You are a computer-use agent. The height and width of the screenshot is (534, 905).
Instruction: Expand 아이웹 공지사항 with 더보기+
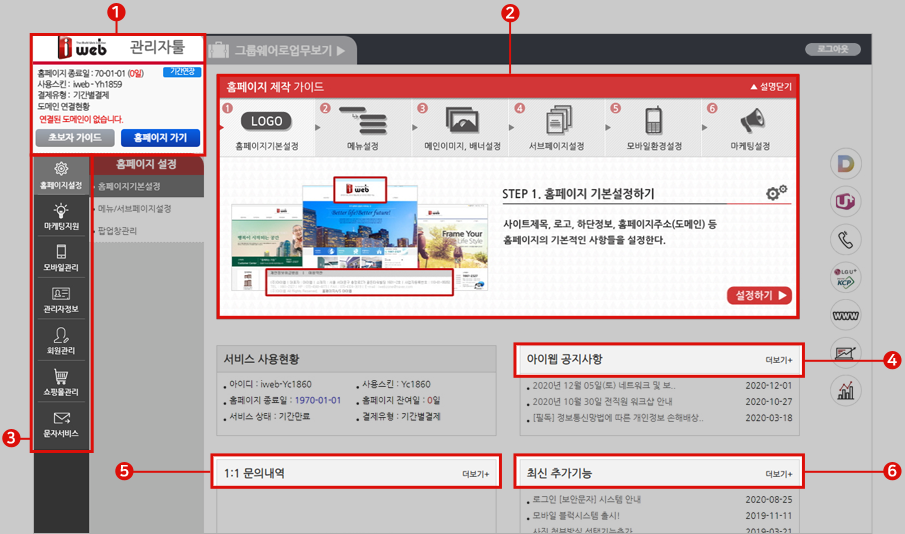[779, 360]
